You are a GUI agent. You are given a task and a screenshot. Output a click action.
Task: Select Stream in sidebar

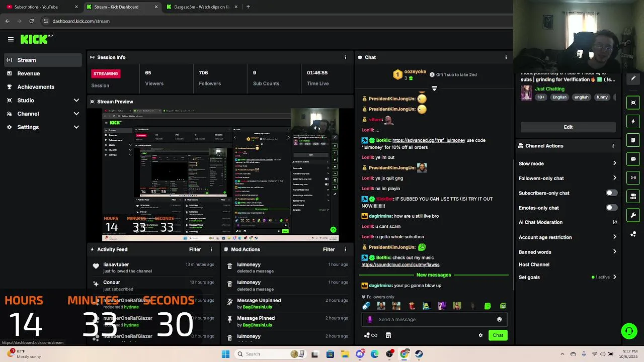(42, 60)
